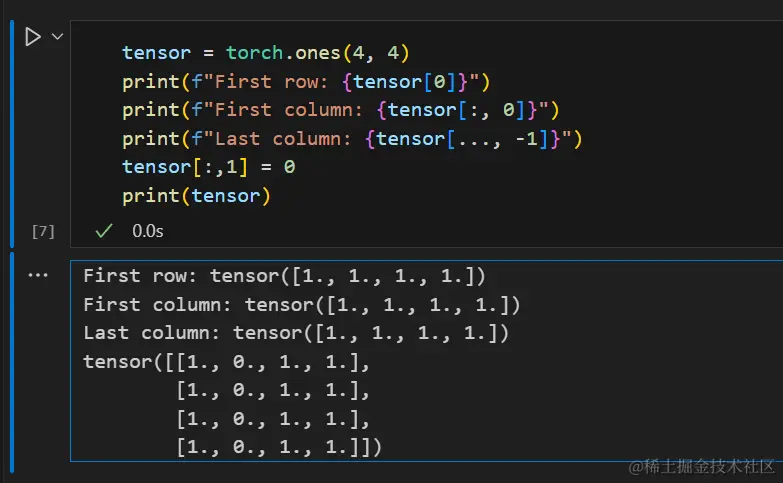Click output line beginning 'Last column: tensor'
The width and height of the screenshot is (783, 483).
296,333
